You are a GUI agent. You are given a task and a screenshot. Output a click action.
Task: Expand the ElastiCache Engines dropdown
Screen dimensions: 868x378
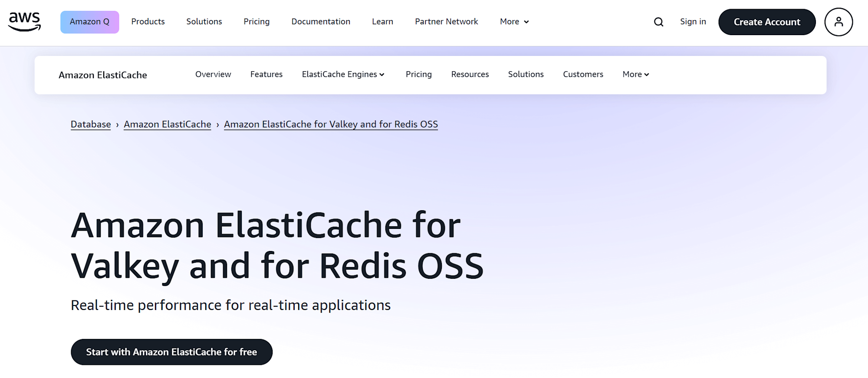click(x=343, y=74)
